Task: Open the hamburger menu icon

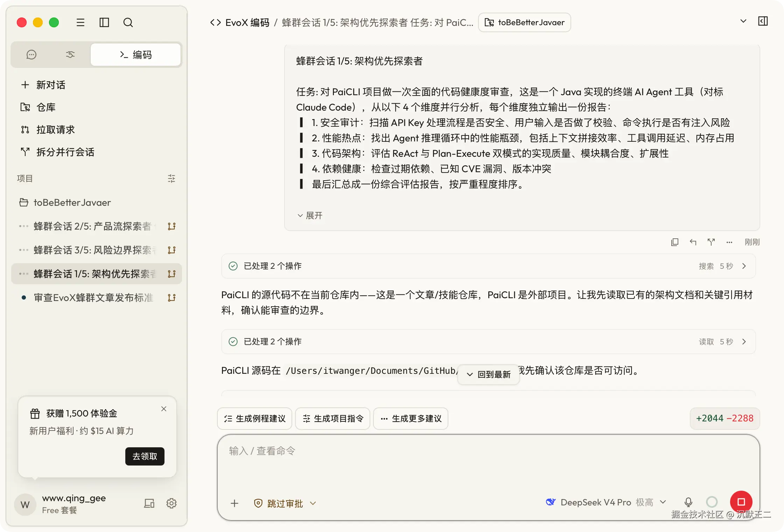Action: (x=80, y=22)
